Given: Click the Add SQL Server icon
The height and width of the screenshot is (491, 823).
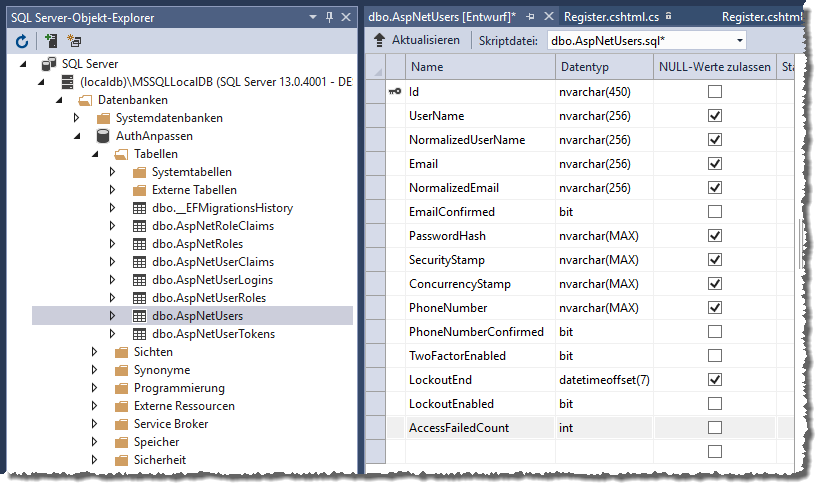Looking at the screenshot, I should click(51, 41).
